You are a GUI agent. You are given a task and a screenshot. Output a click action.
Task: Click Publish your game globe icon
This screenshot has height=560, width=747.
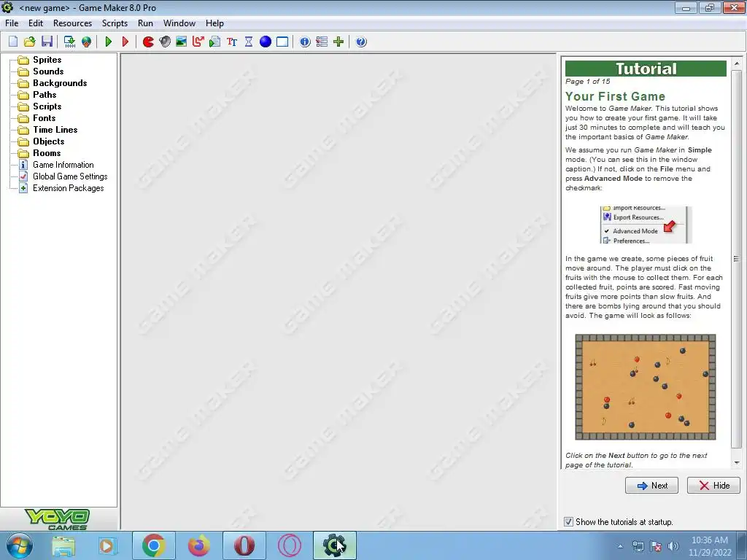86,42
